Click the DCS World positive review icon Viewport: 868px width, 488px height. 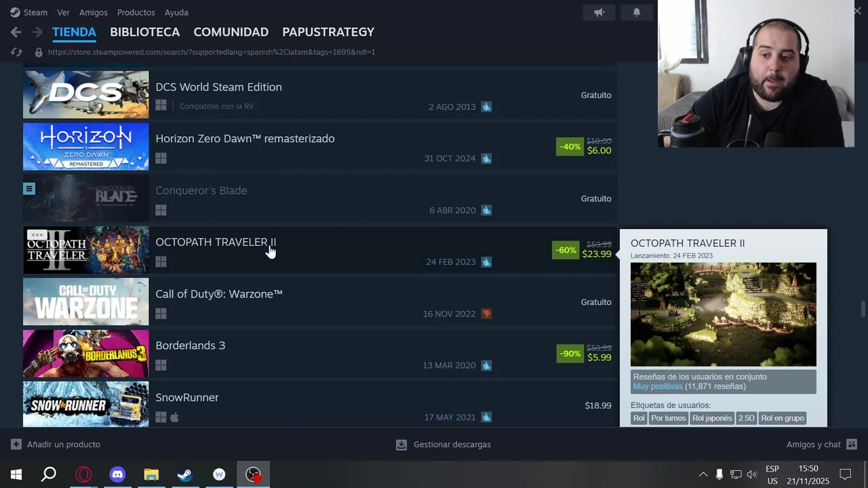click(x=486, y=106)
